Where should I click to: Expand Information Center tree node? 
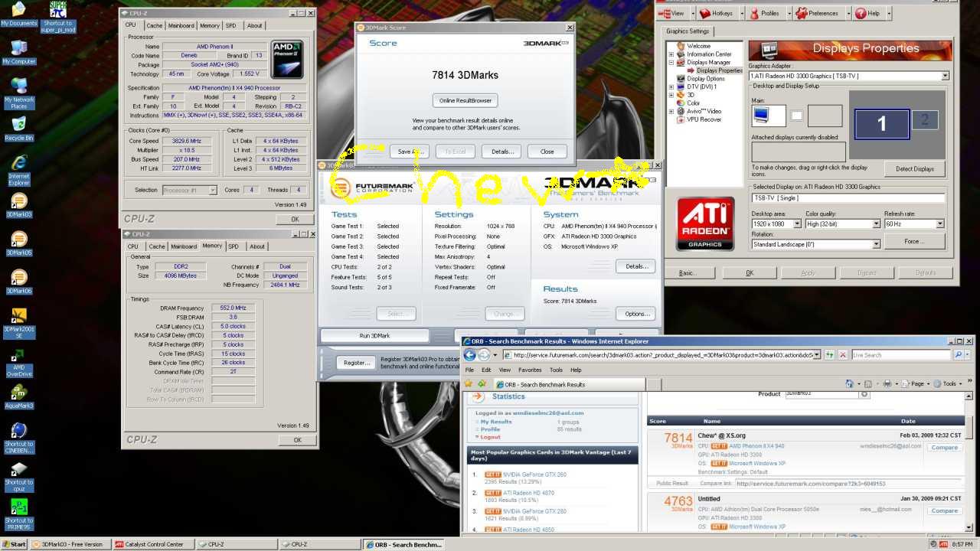pyautogui.click(x=671, y=54)
